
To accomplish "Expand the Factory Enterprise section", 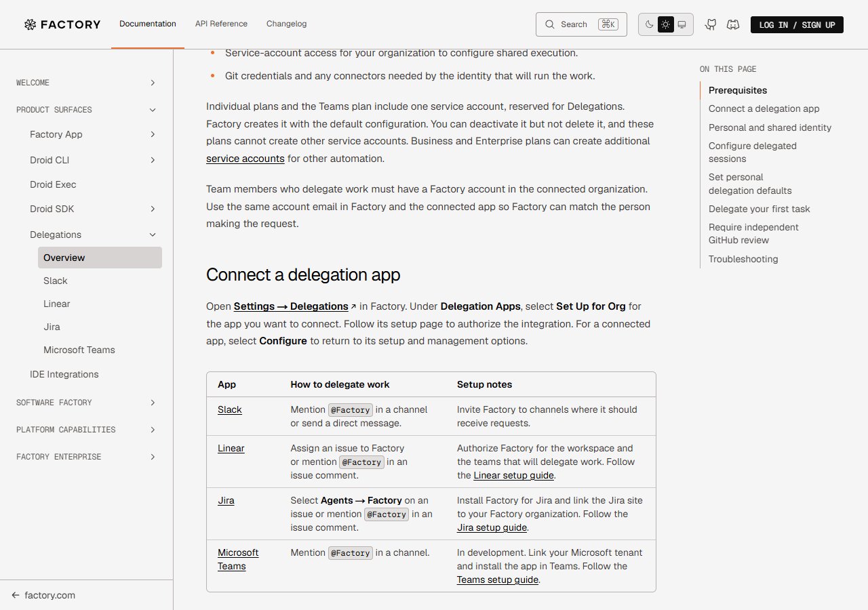I will 86,457.
